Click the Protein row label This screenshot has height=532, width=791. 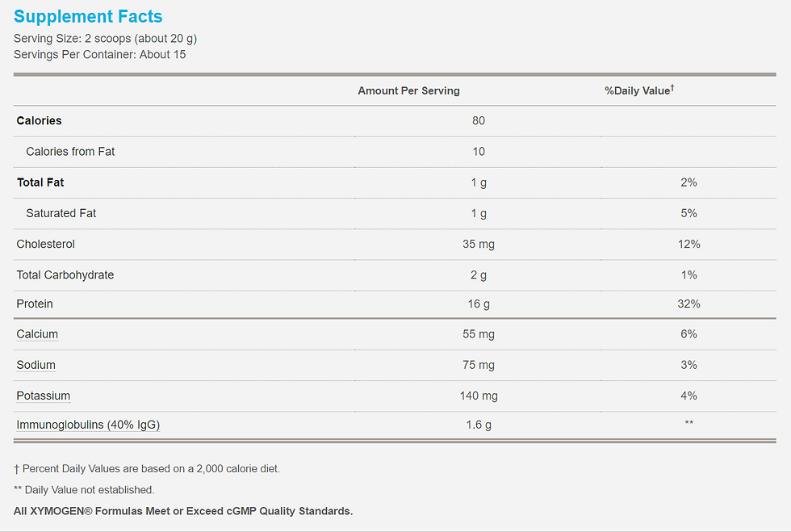click(34, 304)
